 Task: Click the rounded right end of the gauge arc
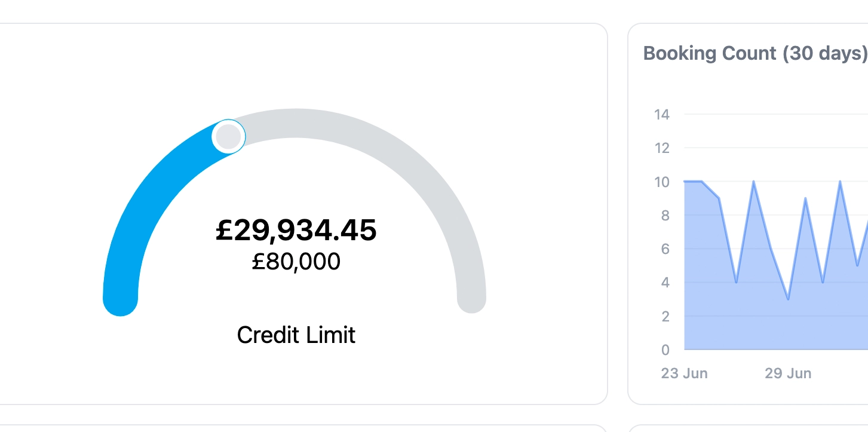coord(472,299)
